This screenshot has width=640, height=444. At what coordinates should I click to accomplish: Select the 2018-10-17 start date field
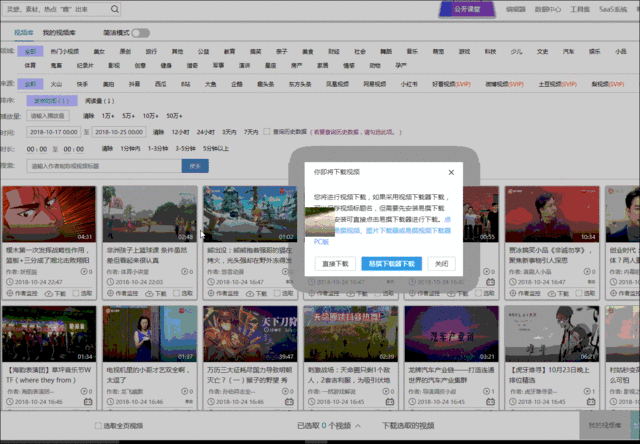click(x=54, y=131)
